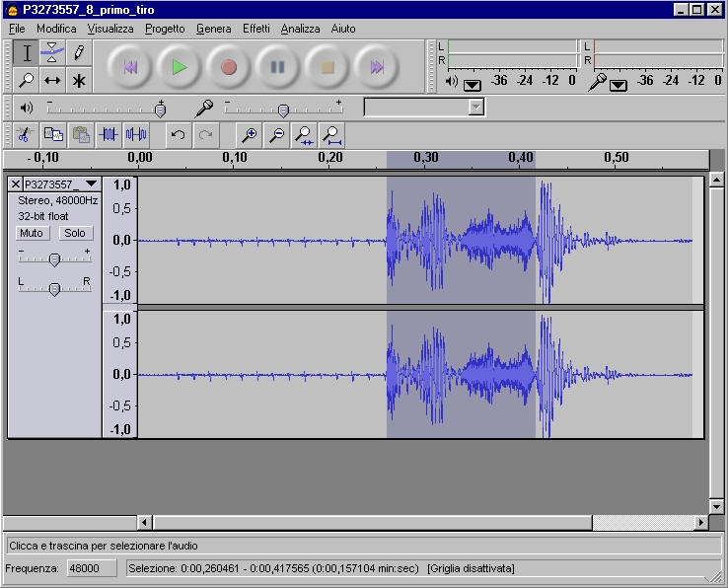Click the track pan L/R slider
728x588 pixels.
coord(54,289)
